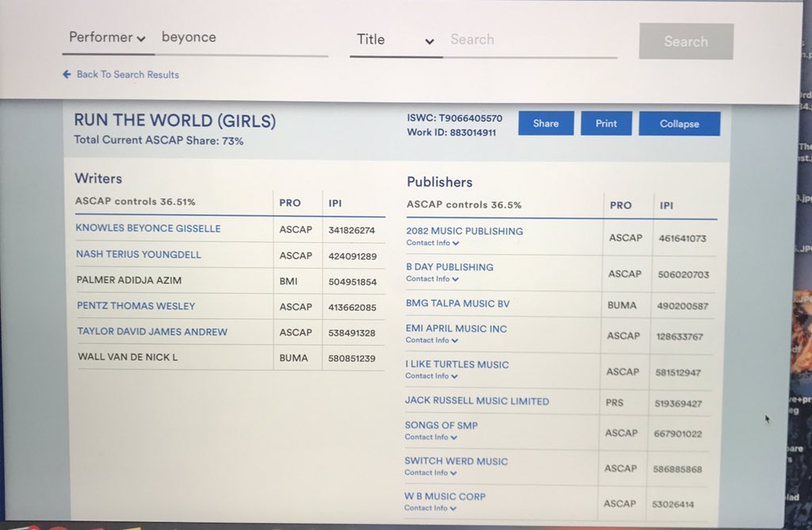Select the text Wall Van De Nick L
The image size is (812, 530).
tap(128, 357)
